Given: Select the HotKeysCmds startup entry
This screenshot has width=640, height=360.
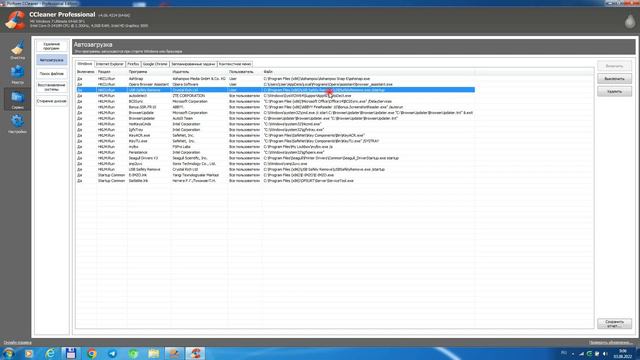Looking at the screenshot, I should click(276, 124).
